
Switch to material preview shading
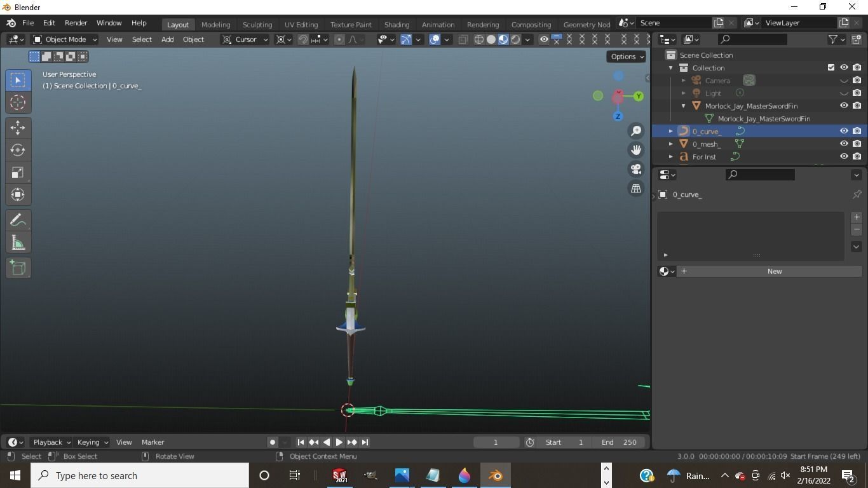click(503, 39)
